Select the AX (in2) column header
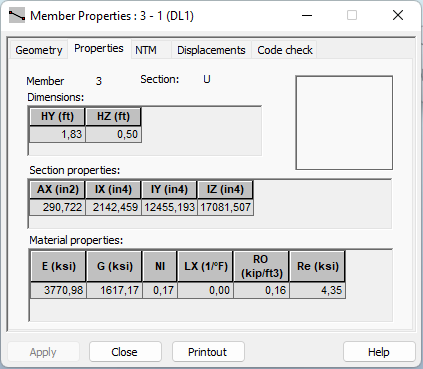This screenshot has height=369, width=423. pyautogui.click(x=57, y=189)
